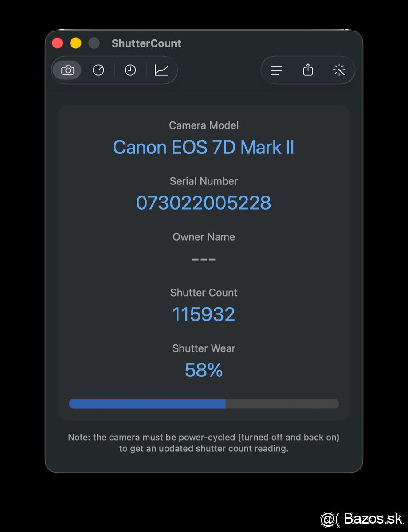Screen dimensions: 408x532
Task: Minimize the ShutterCount window
Action: [76, 43]
